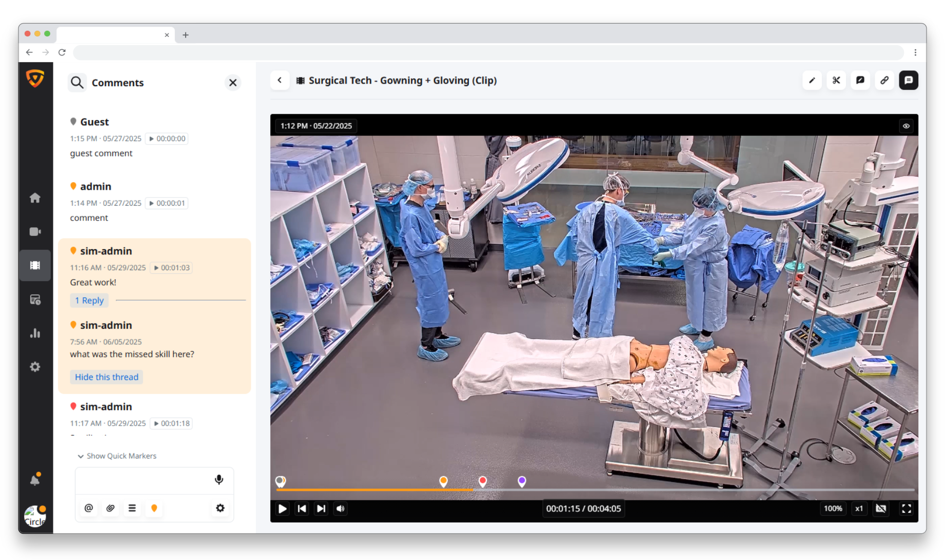The image size is (945, 560).
Task: Edit the video with the pencil icon
Action: (x=812, y=81)
